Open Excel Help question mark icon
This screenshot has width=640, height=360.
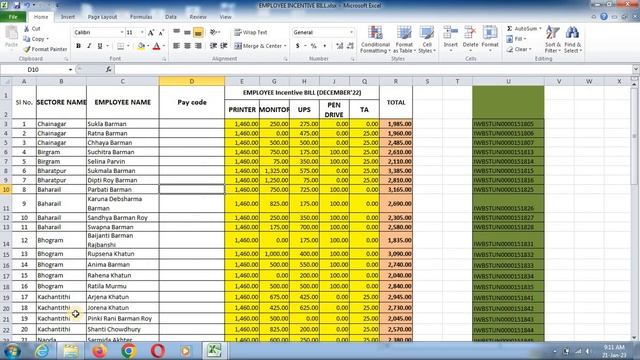tap(604, 17)
